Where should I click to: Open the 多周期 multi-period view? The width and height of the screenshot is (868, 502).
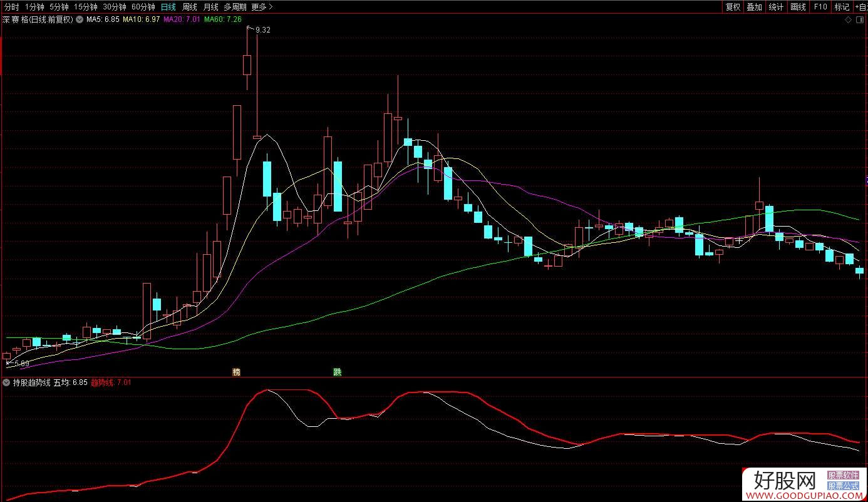coord(236,7)
